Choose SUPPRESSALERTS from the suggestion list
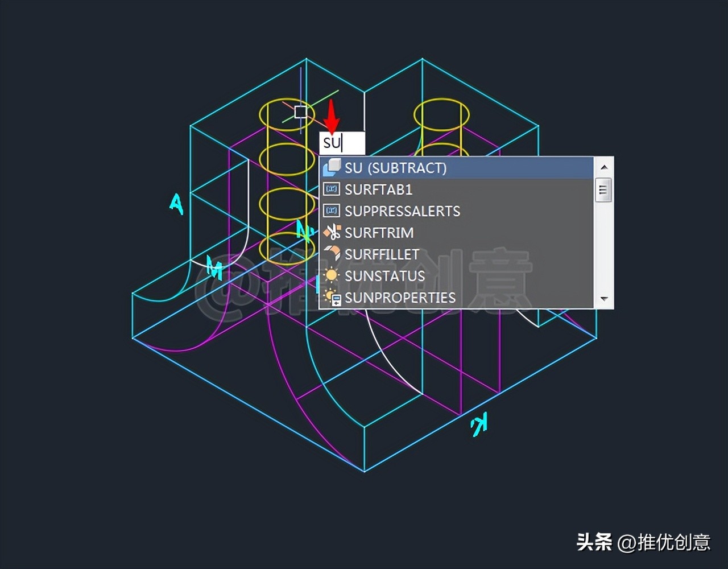 tap(403, 211)
